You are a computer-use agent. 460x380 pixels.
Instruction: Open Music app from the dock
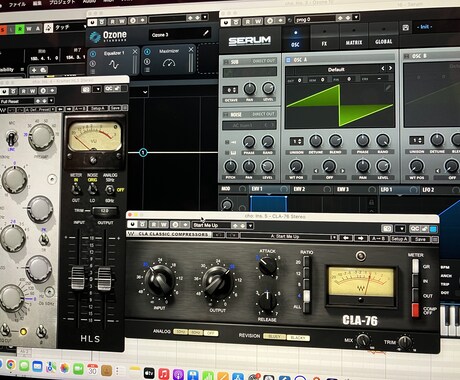[x=164, y=374]
